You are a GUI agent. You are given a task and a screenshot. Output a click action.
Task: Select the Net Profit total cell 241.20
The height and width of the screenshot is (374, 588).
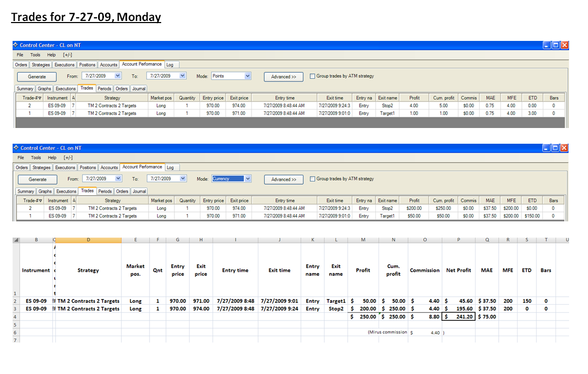click(459, 317)
